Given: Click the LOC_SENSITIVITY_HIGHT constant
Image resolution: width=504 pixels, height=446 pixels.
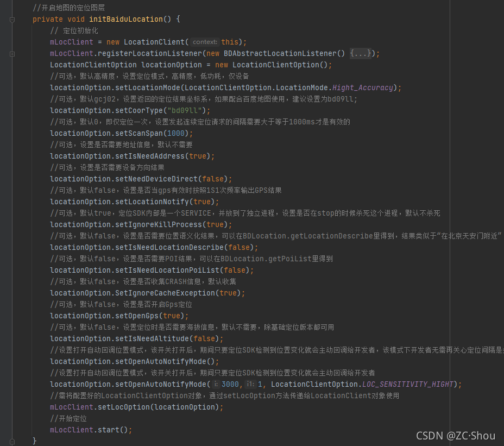Looking at the screenshot, I should point(408,384).
